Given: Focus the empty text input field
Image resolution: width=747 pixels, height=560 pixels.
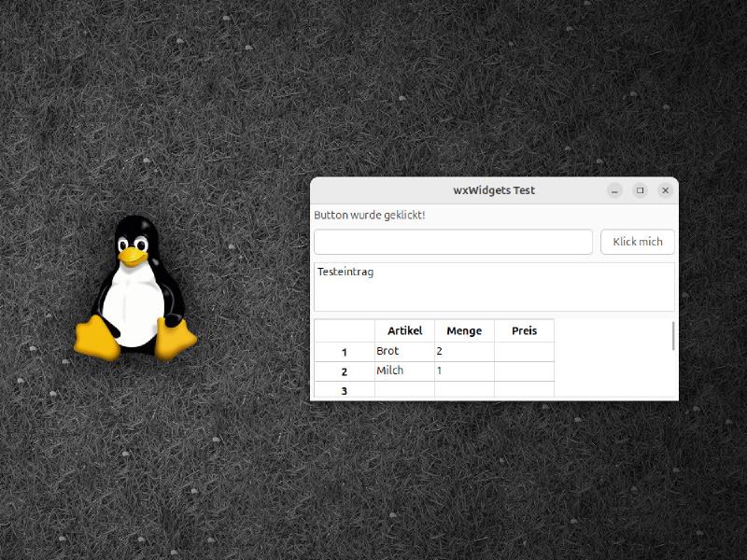Looking at the screenshot, I should [453, 242].
